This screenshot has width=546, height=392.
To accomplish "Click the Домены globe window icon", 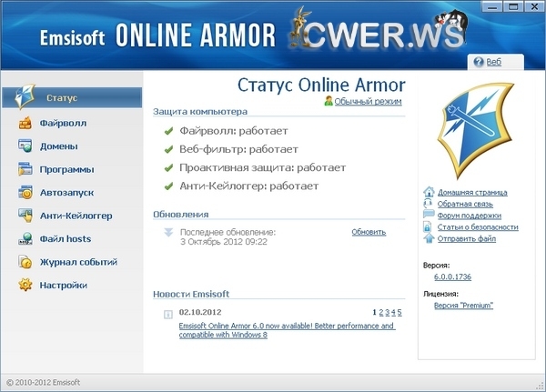I will tap(25, 146).
